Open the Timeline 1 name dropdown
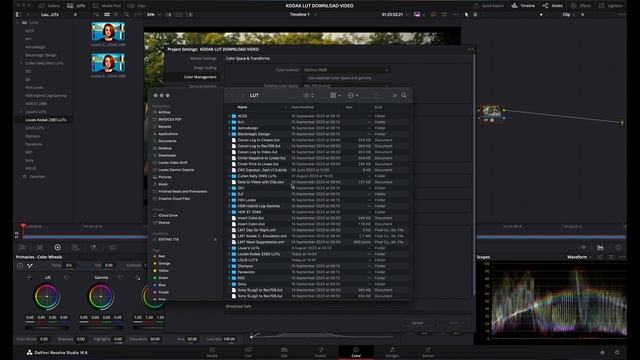This screenshot has width=640, height=360. pos(303,14)
